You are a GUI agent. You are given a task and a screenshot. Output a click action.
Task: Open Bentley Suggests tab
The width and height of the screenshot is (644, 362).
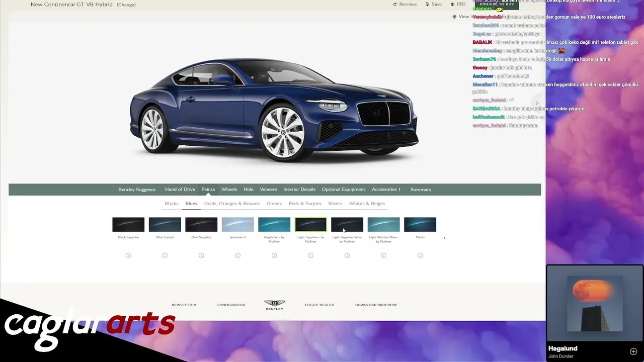click(137, 190)
